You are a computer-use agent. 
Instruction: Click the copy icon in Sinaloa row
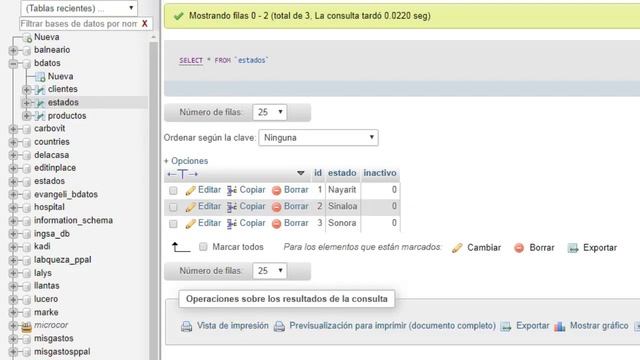tap(232, 207)
